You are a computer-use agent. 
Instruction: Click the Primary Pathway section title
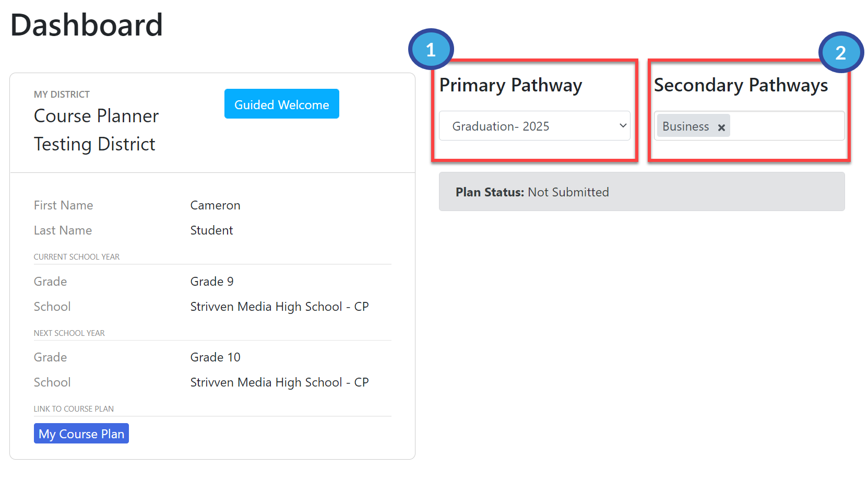click(x=511, y=85)
